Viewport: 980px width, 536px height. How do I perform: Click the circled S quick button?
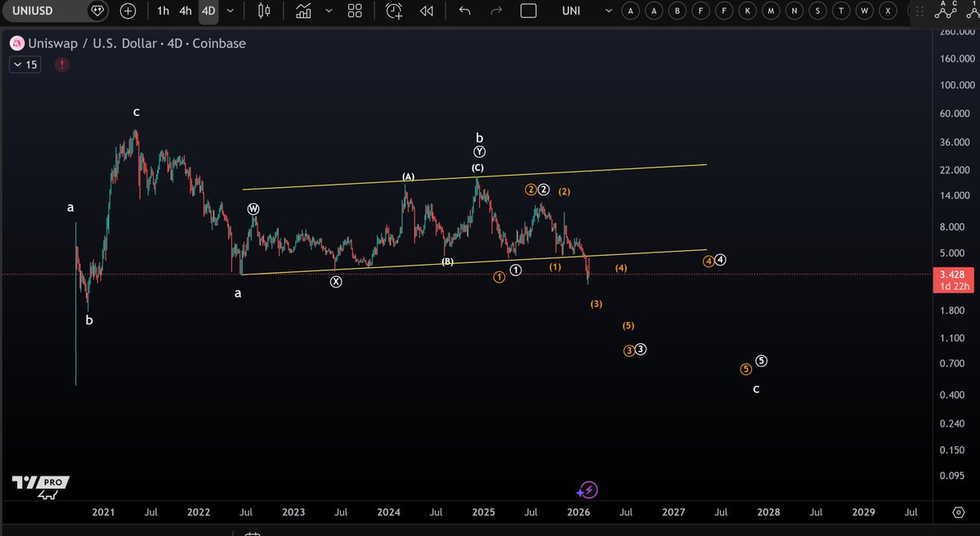(817, 11)
